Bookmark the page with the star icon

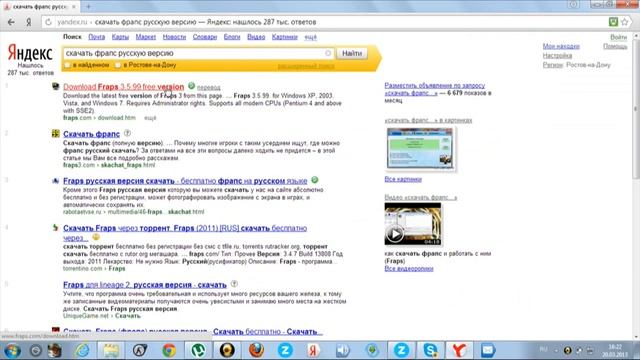click(624, 22)
